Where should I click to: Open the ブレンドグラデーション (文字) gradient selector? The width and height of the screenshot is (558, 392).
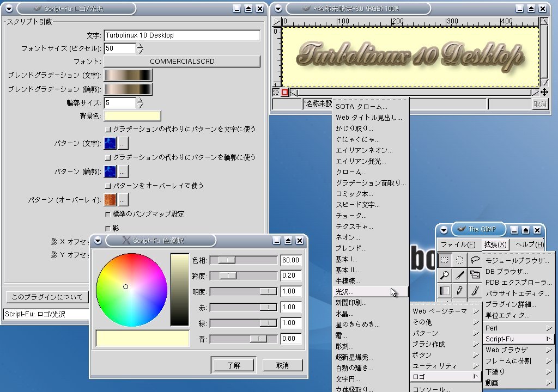click(x=128, y=76)
